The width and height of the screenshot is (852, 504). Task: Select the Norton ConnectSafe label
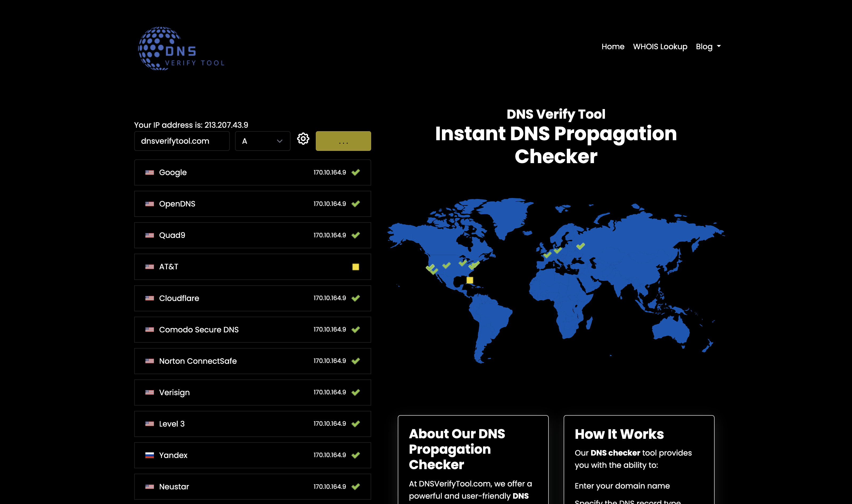click(x=198, y=361)
